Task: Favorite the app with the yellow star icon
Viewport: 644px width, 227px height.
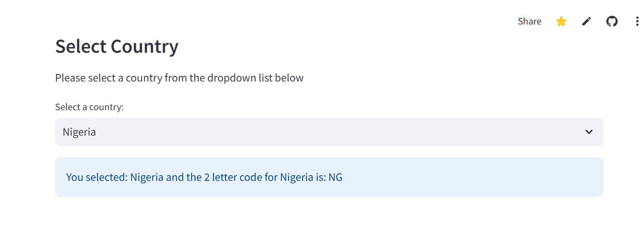Action: pos(561,21)
